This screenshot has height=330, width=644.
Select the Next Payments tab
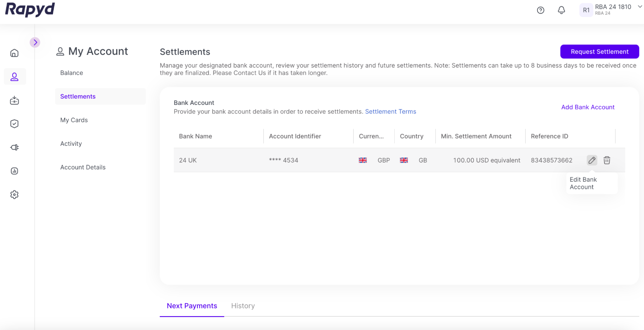tap(192, 306)
